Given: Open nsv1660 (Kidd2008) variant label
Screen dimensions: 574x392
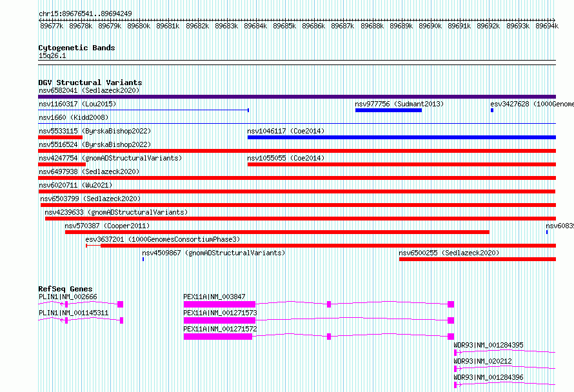Looking at the screenshot, I should [x=74, y=117].
